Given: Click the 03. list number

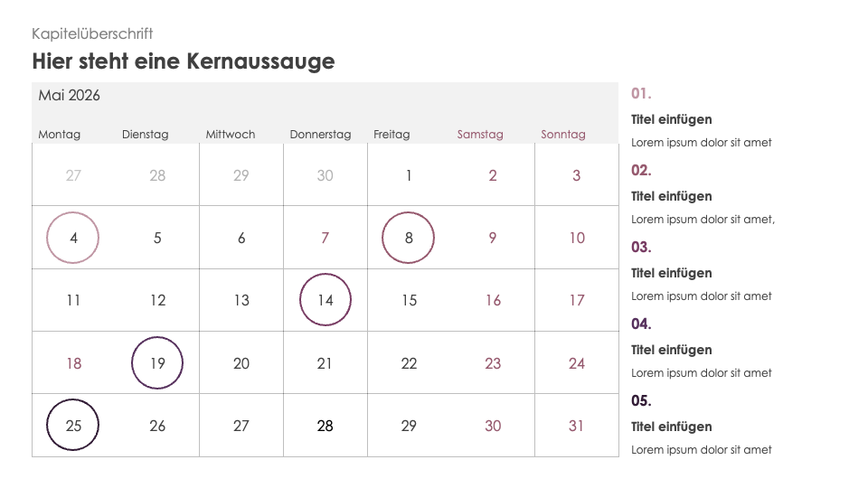Looking at the screenshot, I should (641, 247).
